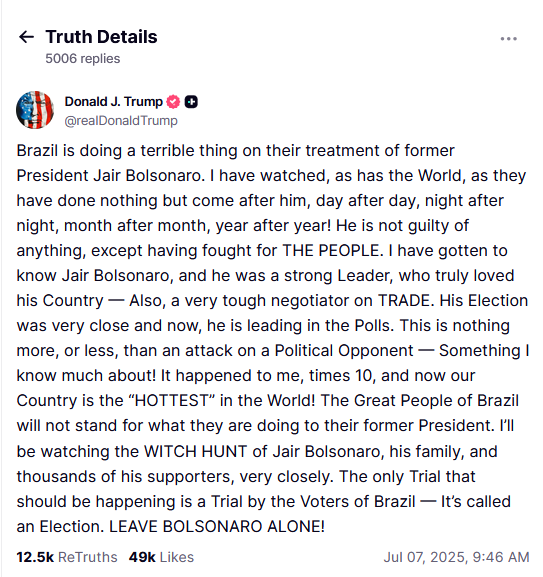
Task: Open Donald J. Trump profile avatar
Action: 35,110
